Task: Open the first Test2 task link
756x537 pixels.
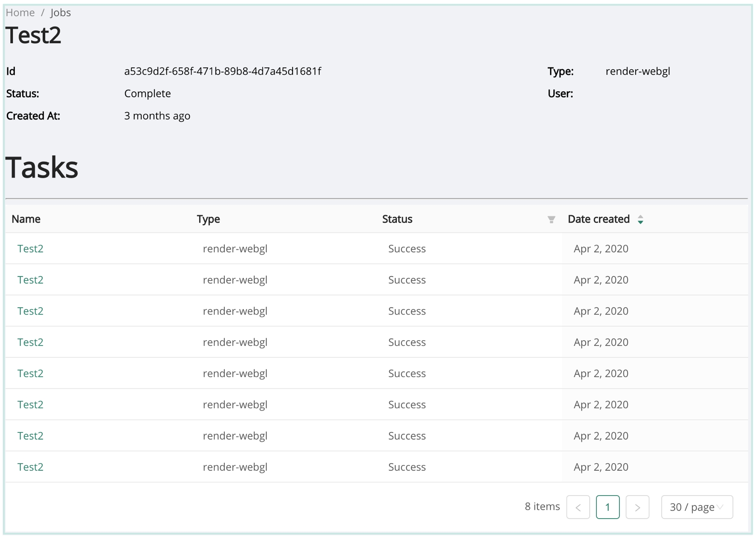Action: [30, 249]
